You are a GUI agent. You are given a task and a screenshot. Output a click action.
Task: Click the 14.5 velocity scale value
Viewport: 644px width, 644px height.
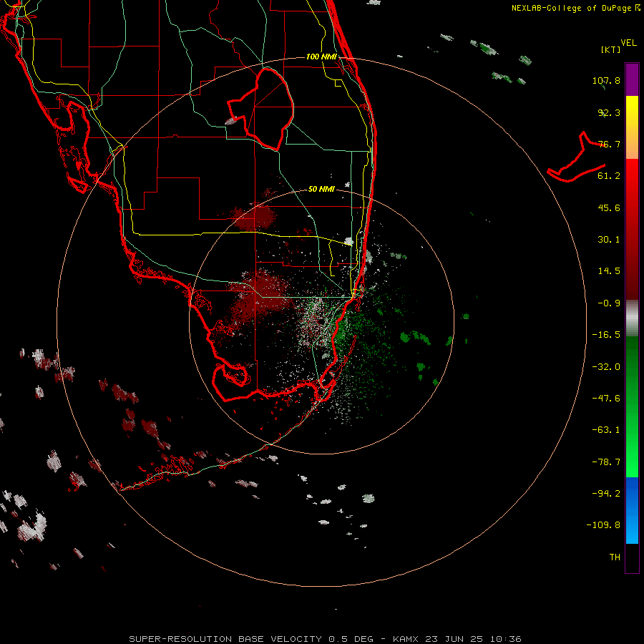click(609, 271)
